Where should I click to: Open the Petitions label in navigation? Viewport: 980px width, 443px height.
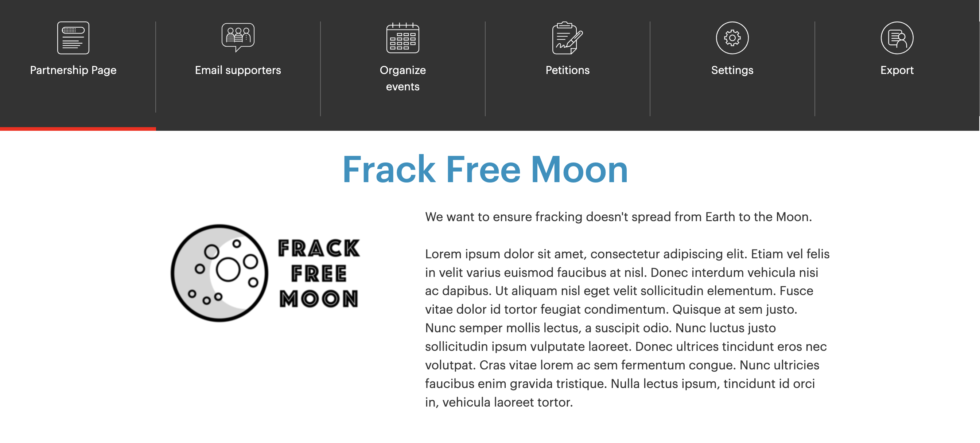pyautogui.click(x=567, y=70)
